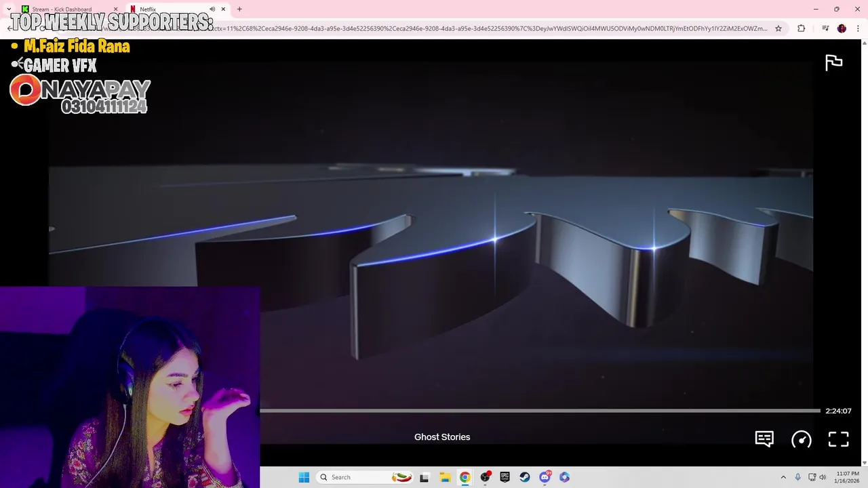
Task: Open network settings from the tray
Action: [x=812, y=477]
